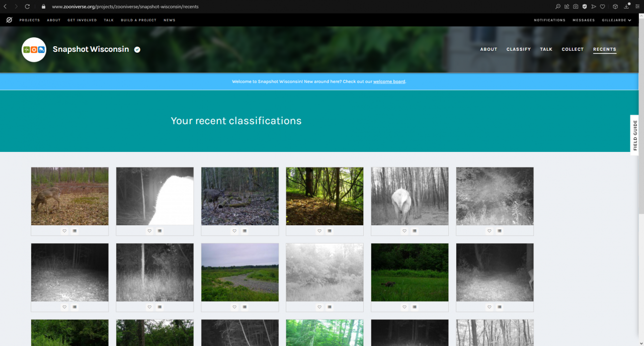Reload the page with refresh button

point(27,7)
